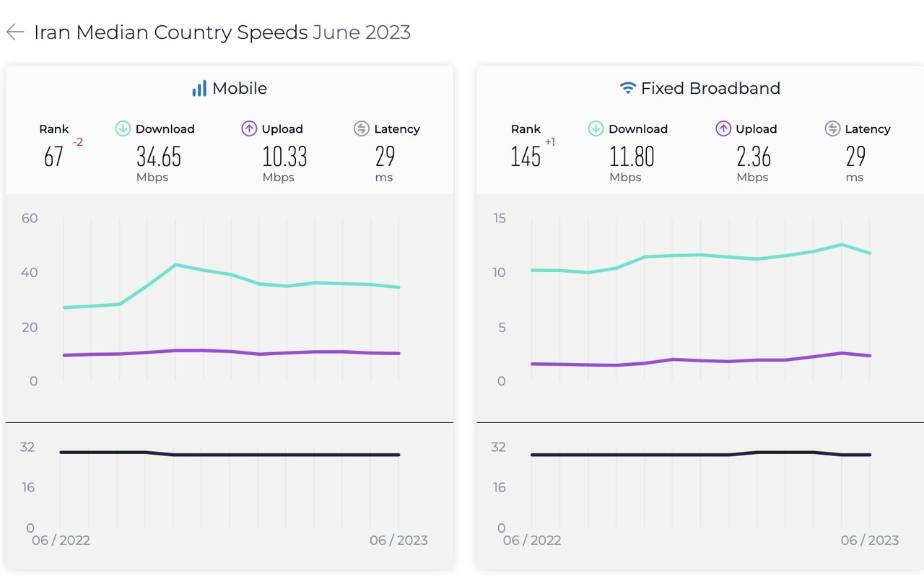Click the Mobile download arrow icon
The image size is (924, 576).
point(123,128)
